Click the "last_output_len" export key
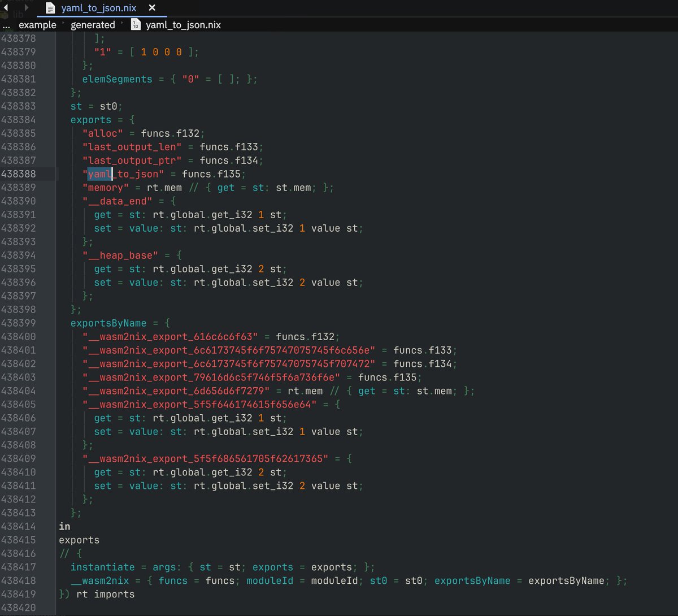Screen dimensions: 678x616 pyautogui.click(x=132, y=147)
